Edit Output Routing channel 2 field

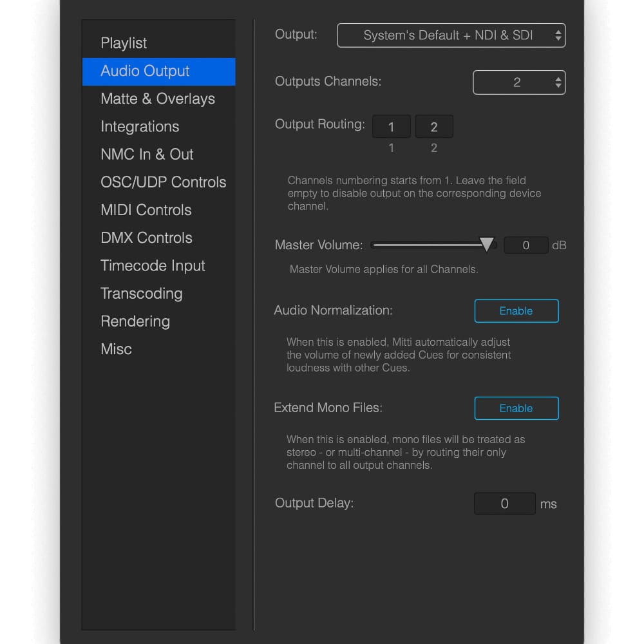[x=433, y=126]
